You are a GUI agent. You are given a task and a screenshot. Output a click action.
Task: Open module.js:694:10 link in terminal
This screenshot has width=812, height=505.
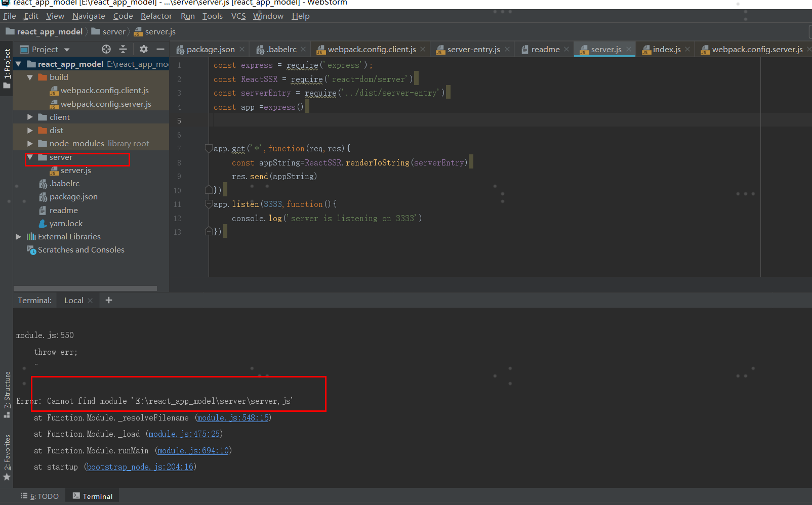click(193, 450)
